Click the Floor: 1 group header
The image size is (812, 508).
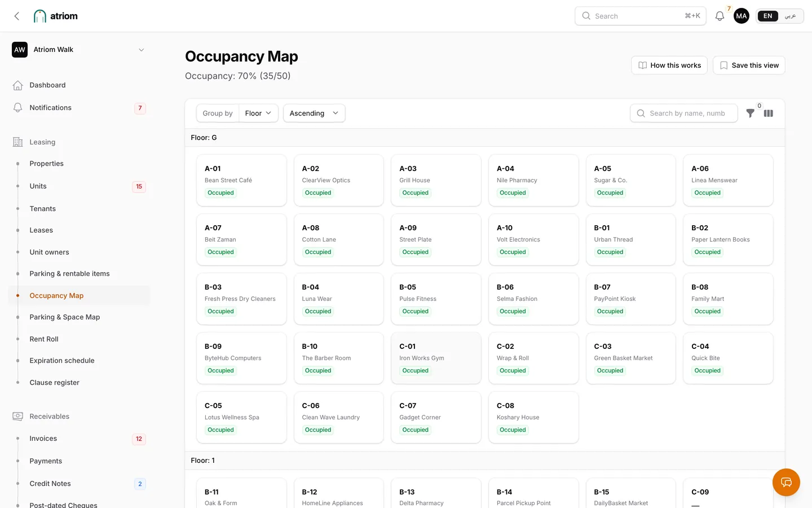point(485,461)
